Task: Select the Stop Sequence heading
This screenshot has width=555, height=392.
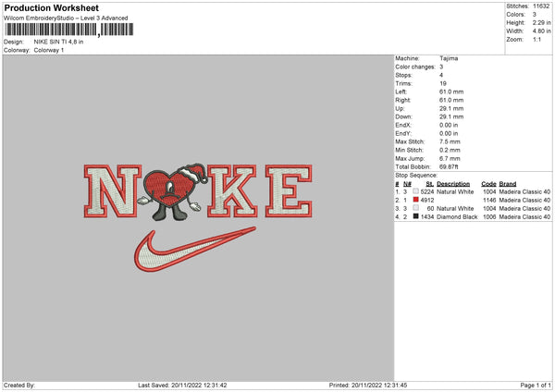Action: tap(416, 176)
